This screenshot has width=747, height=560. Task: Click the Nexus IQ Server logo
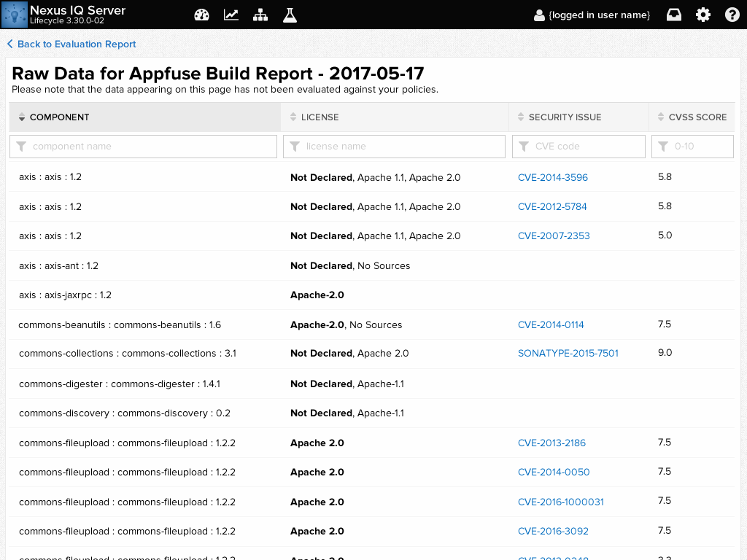pyautogui.click(x=15, y=15)
